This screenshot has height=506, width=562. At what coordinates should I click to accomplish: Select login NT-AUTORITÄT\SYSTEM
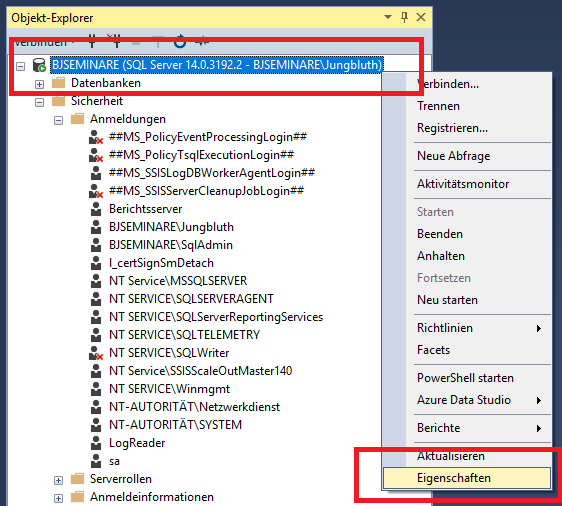(176, 425)
